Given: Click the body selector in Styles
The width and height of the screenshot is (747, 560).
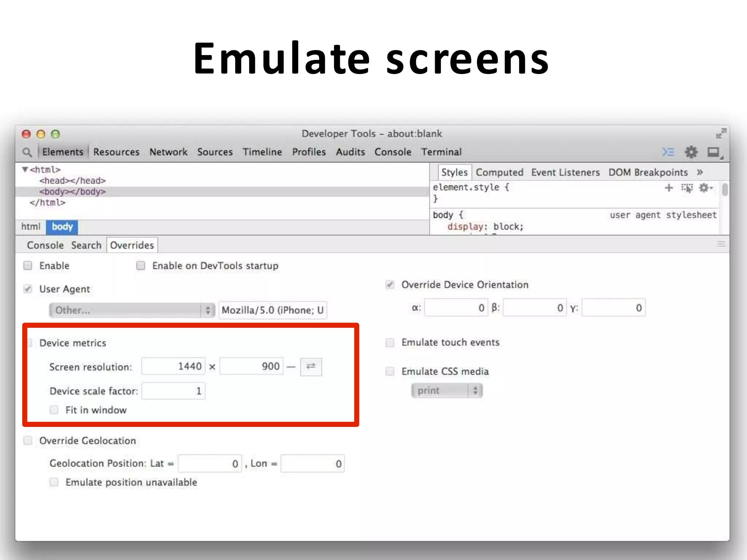Looking at the screenshot, I should [443, 215].
